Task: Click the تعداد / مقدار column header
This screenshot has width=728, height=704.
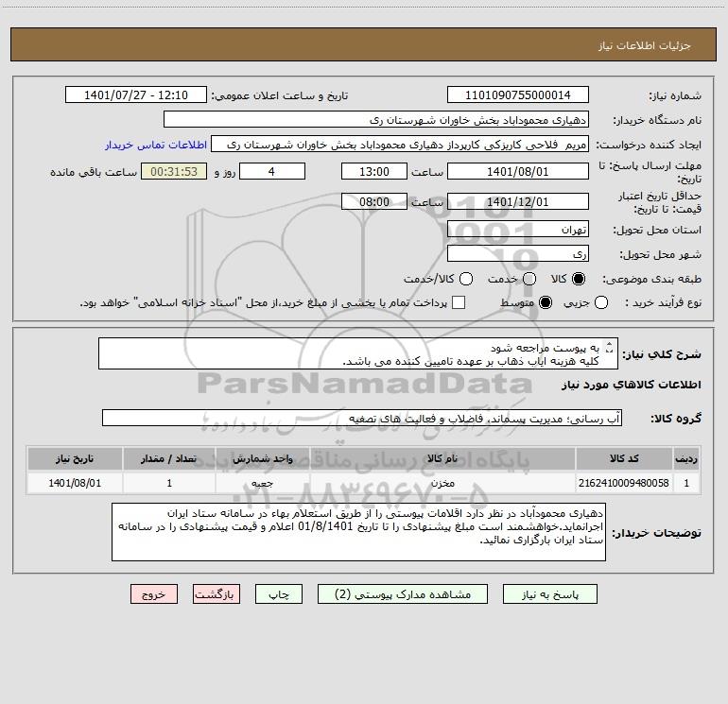Action: coord(169,458)
